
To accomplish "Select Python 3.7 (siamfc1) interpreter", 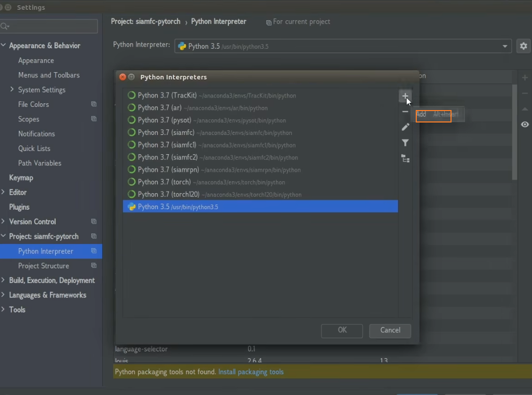I will pyautogui.click(x=260, y=145).
